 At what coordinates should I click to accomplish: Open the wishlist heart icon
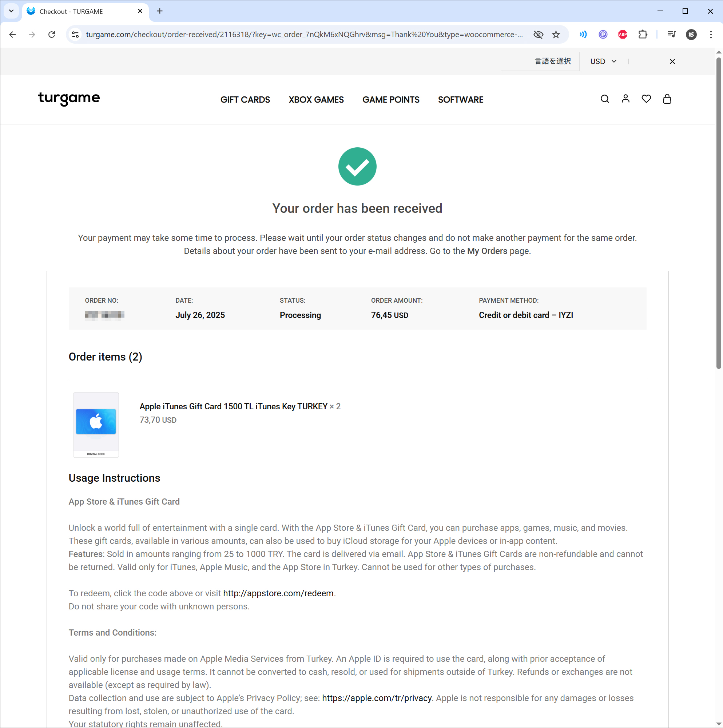[x=646, y=99]
